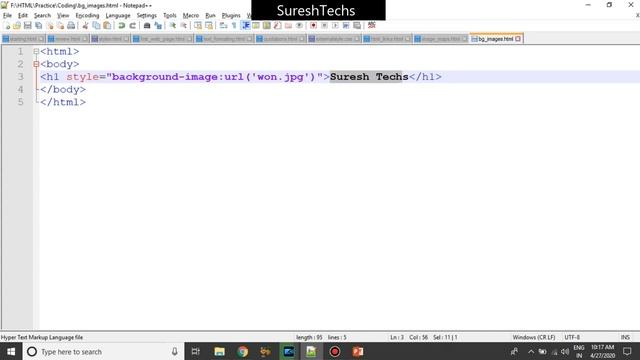The image size is (640, 360).
Task: Start macro recording with red icon
Action: (x=313, y=26)
